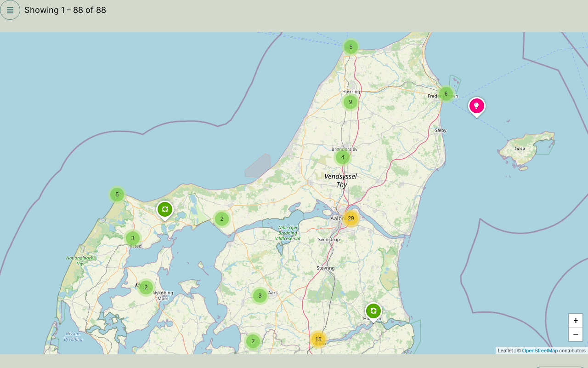
Task: Open the hamburger menu button
Action: (10, 10)
